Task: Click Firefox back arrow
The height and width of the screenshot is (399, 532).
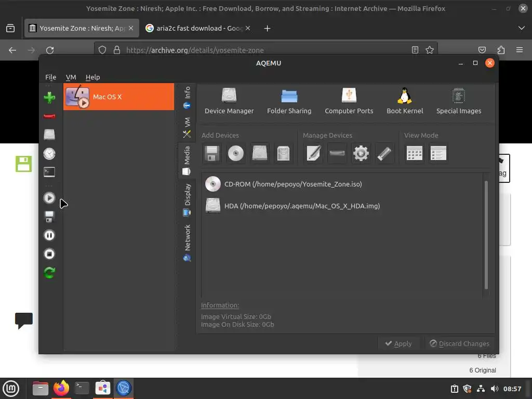Action: click(12, 50)
